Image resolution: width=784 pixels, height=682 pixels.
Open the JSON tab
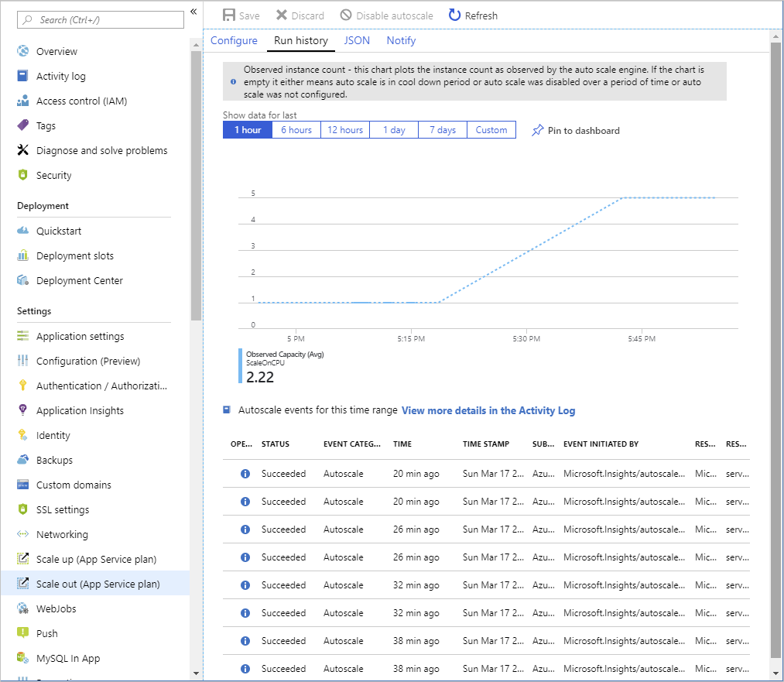click(x=357, y=40)
